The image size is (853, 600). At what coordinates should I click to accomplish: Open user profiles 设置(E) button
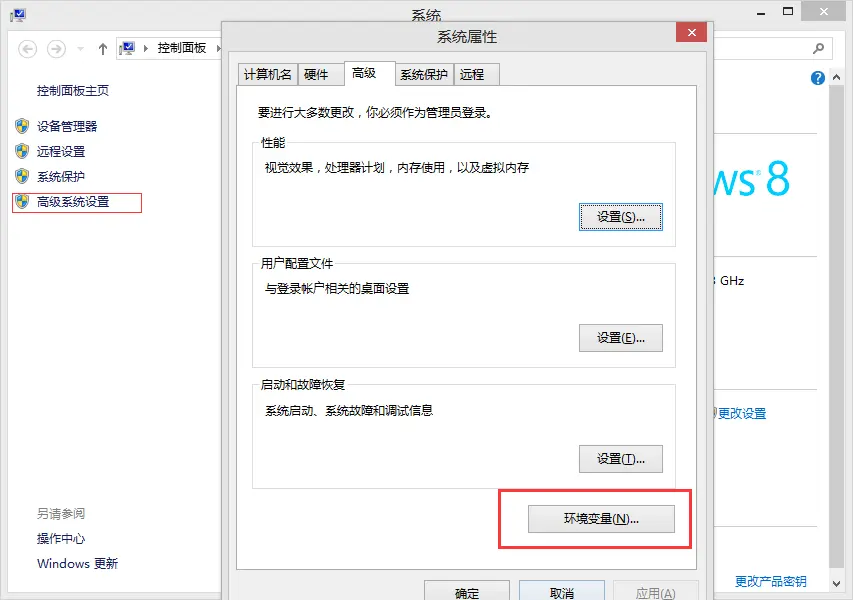pyautogui.click(x=621, y=338)
